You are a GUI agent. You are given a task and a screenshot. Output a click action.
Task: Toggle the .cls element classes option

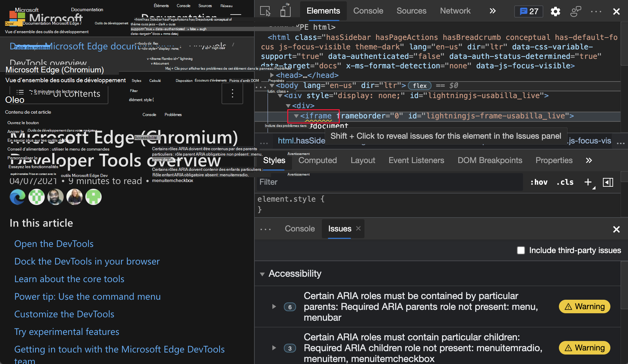tap(565, 182)
